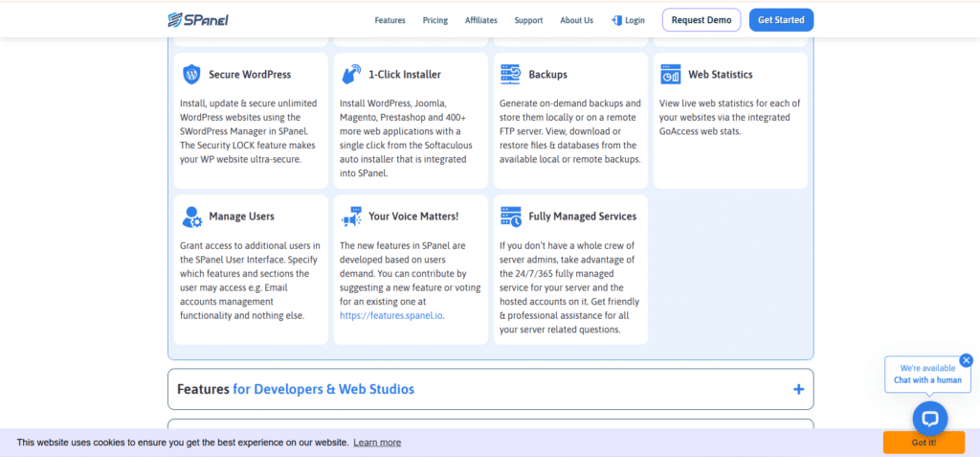Click the Secure WordPress shield icon
This screenshot has height=457, width=980.
tap(191, 74)
